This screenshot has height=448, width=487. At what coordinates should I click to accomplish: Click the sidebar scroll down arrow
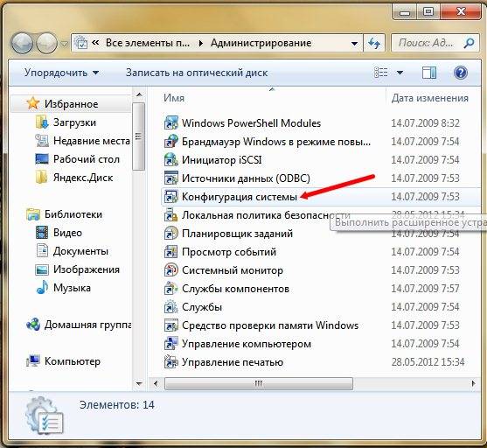pos(139,383)
